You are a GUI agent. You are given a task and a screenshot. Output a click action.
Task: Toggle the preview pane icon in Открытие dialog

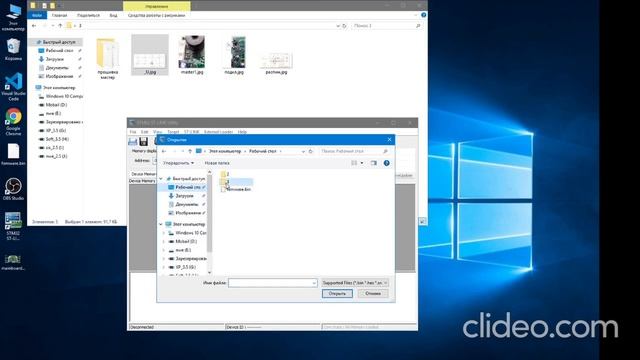373,163
